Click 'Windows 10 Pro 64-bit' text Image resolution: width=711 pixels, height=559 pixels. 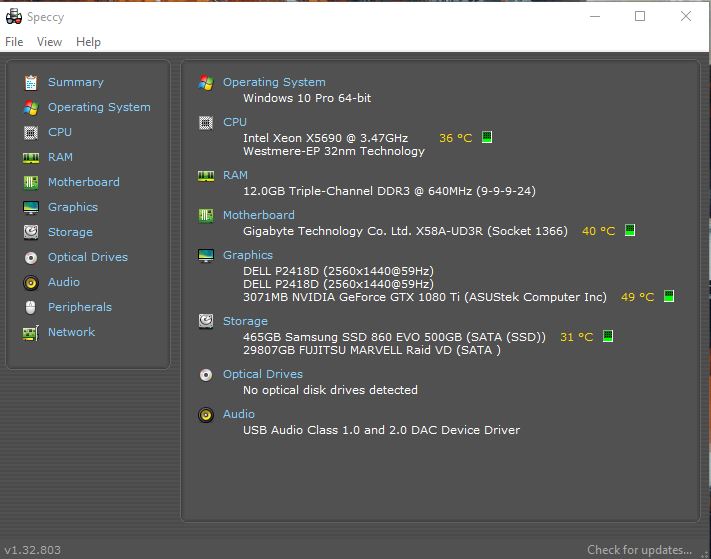307,98
